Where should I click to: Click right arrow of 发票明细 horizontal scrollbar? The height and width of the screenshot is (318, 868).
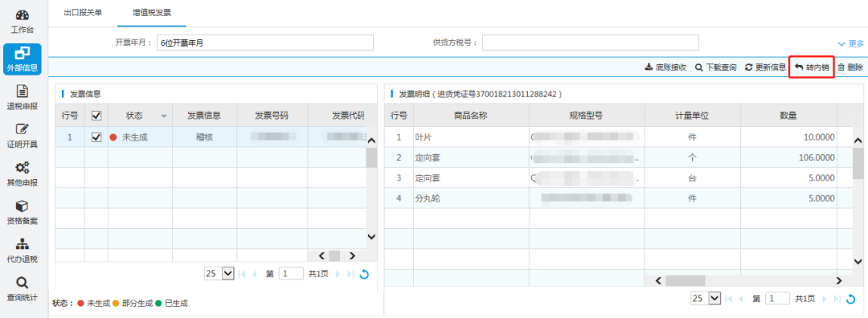(x=838, y=280)
